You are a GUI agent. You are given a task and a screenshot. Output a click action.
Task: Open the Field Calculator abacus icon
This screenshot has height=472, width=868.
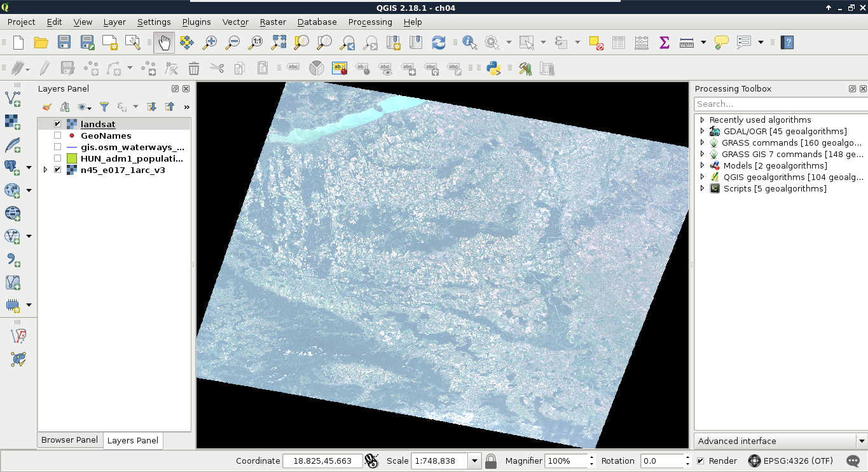coord(641,43)
